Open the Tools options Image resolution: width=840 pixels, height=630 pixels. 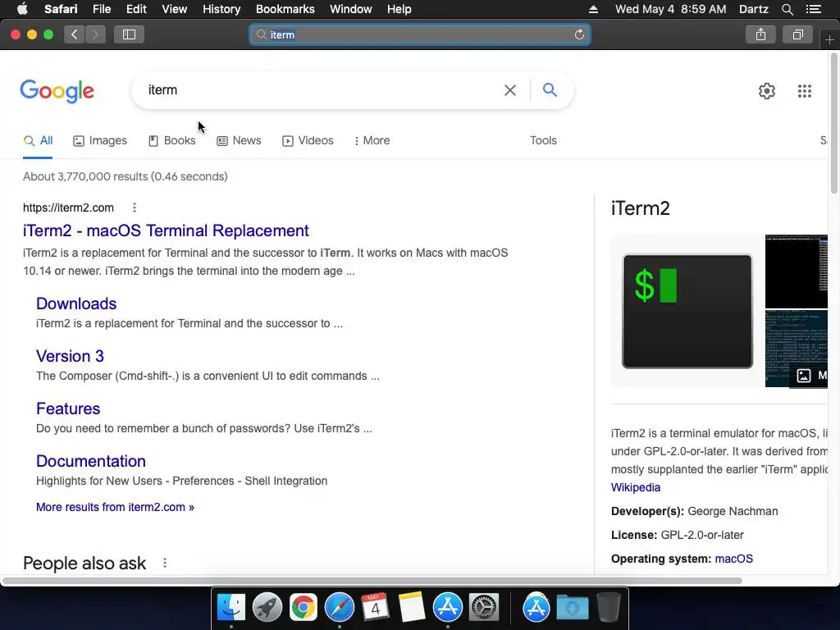point(543,140)
